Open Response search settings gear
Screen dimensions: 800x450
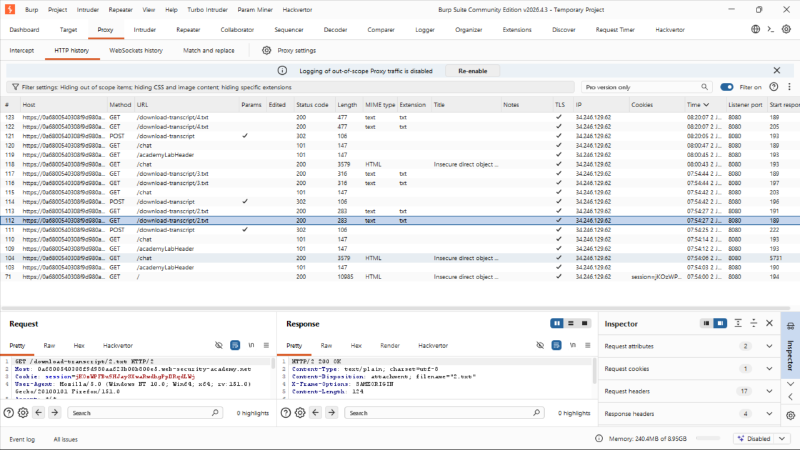click(x=300, y=413)
